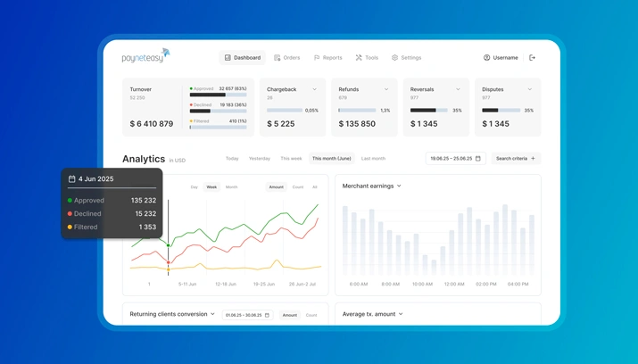Expand the Refunds card dropdown
The width and height of the screenshot is (638, 364).
pos(386,89)
